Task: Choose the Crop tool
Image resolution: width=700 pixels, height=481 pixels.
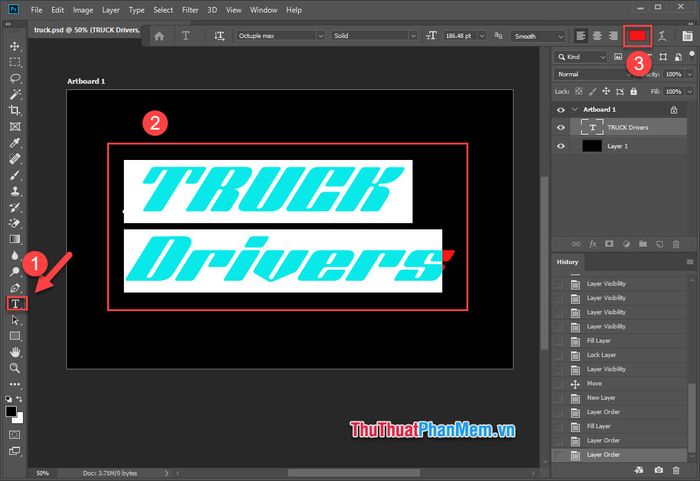Action: [15, 110]
